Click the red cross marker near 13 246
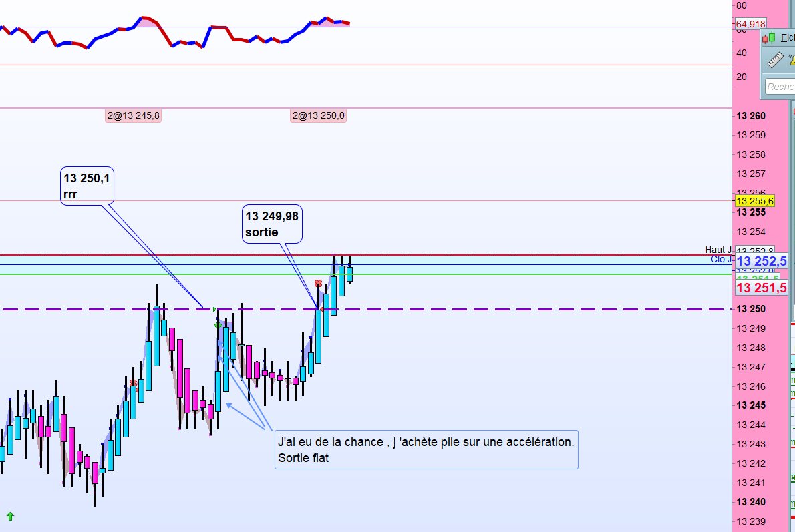 pyautogui.click(x=133, y=384)
